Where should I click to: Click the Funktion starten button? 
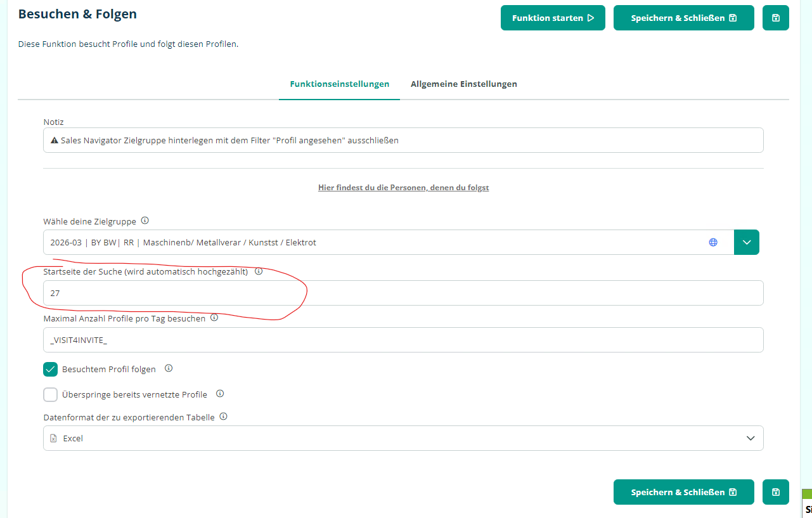point(553,18)
